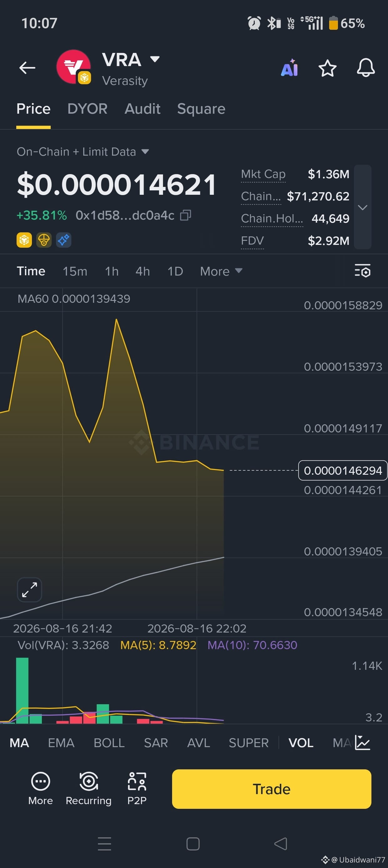
Task: Tap the MA(10): 70.6630 readout
Action: 252,645
